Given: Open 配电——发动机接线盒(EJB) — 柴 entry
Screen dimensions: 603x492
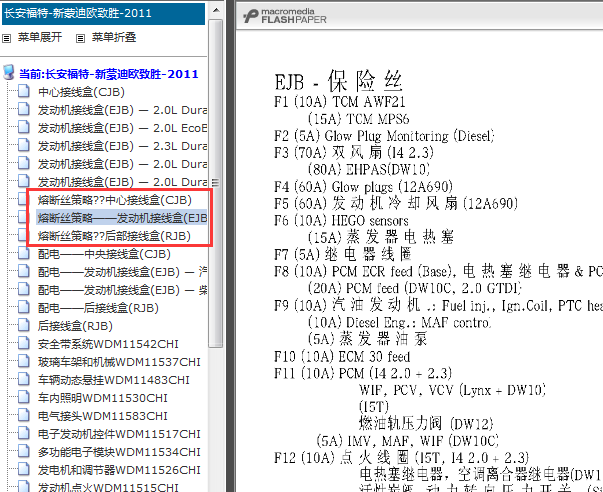Looking at the screenshot, I should click(122, 290).
